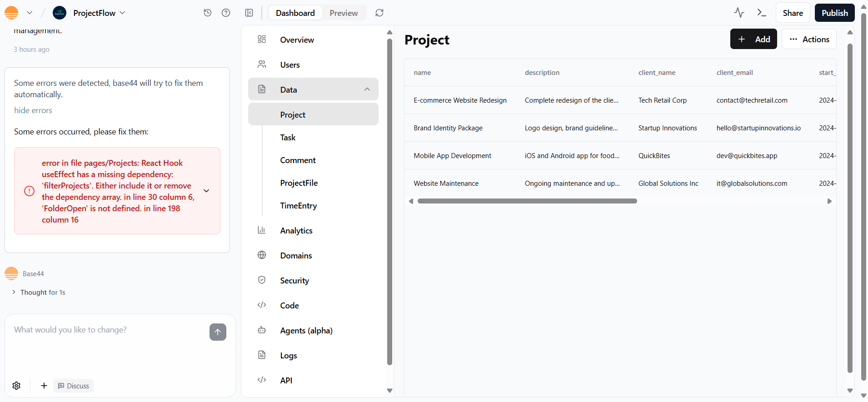The width and height of the screenshot is (868, 402).
Task: Expand the red error message chevron
Action: click(206, 191)
